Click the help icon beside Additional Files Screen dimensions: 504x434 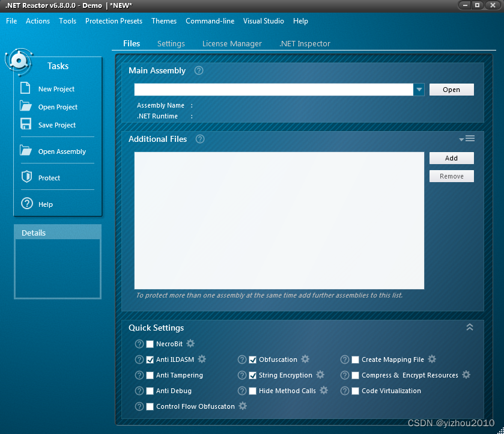coord(200,139)
